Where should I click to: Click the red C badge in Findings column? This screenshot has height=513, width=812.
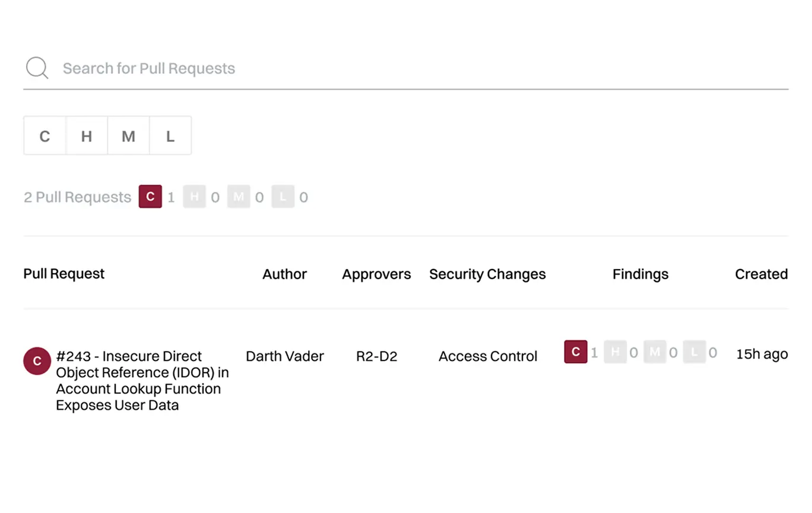pos(575,351)
